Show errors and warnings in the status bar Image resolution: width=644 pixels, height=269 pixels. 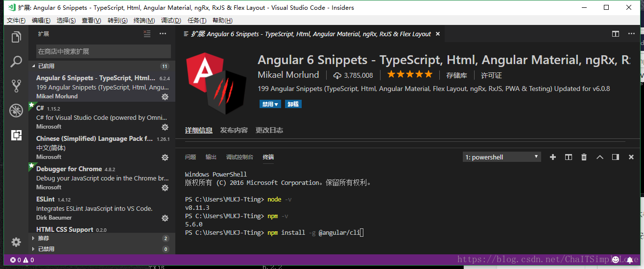[22, 260]
